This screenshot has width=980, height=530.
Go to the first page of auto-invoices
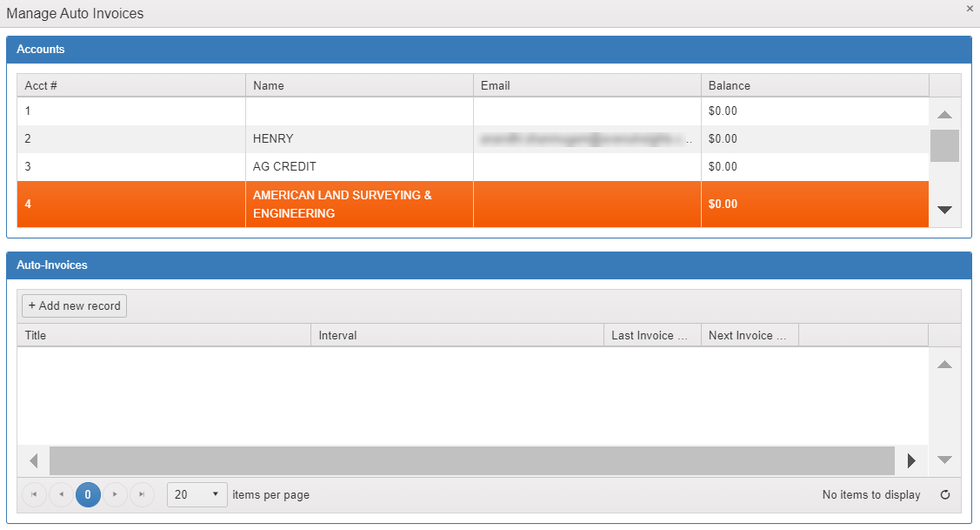tap(35, 494)
